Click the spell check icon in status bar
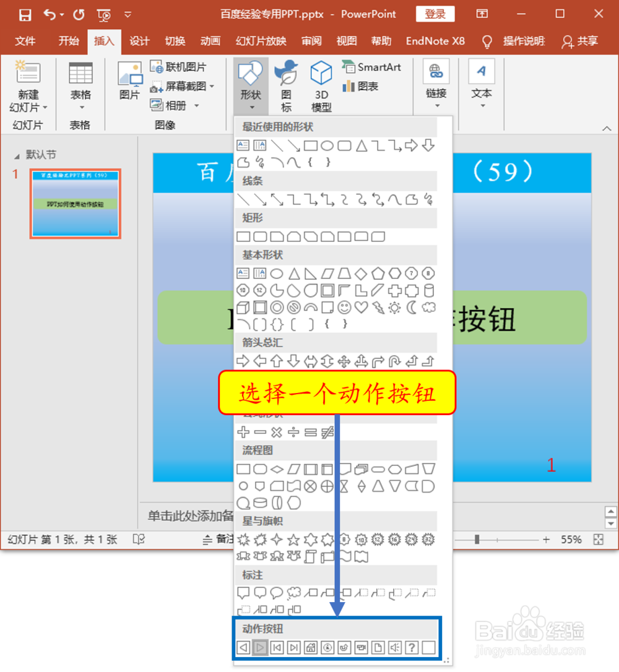This screenshot has height=672, width=619. 139,539
